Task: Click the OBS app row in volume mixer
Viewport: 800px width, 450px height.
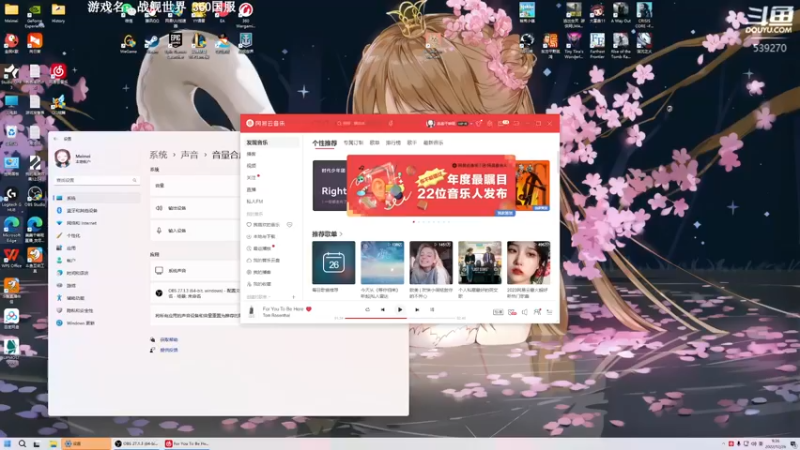Action: [x=196, y=293]
